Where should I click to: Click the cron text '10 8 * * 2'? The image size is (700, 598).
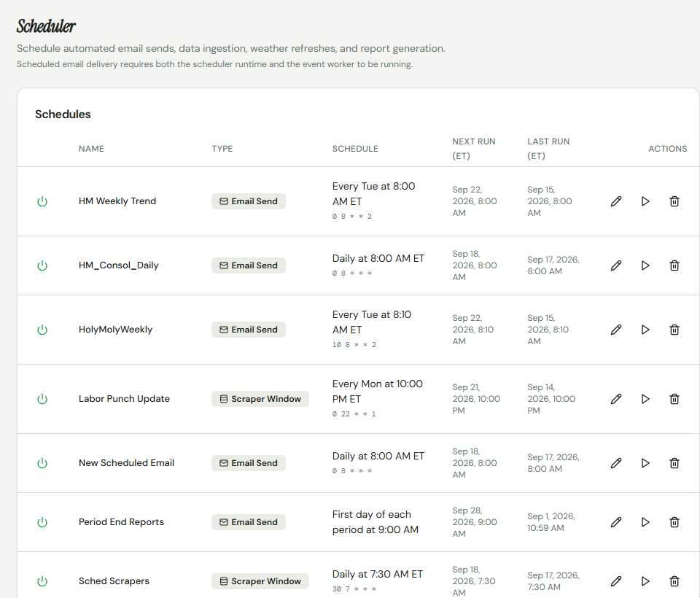pyautogui.click(x=354, y=345)
